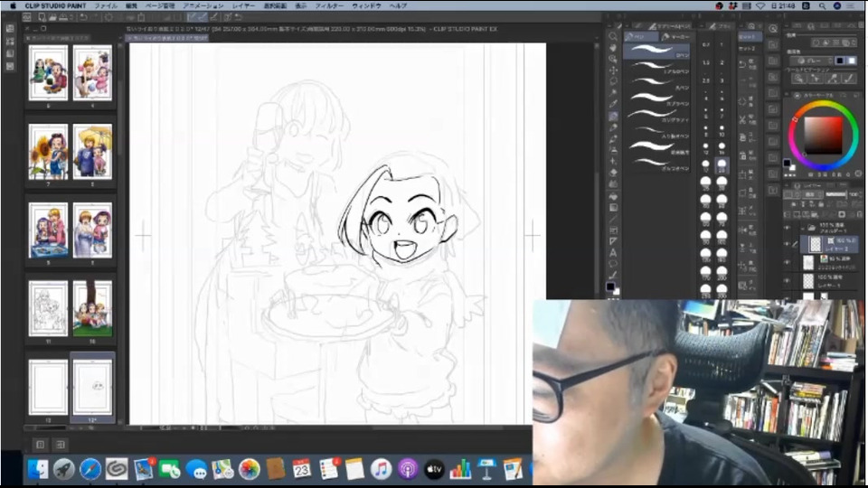Click inside the color square of the color wheel

pyautogui.click(x=824, y=135)
